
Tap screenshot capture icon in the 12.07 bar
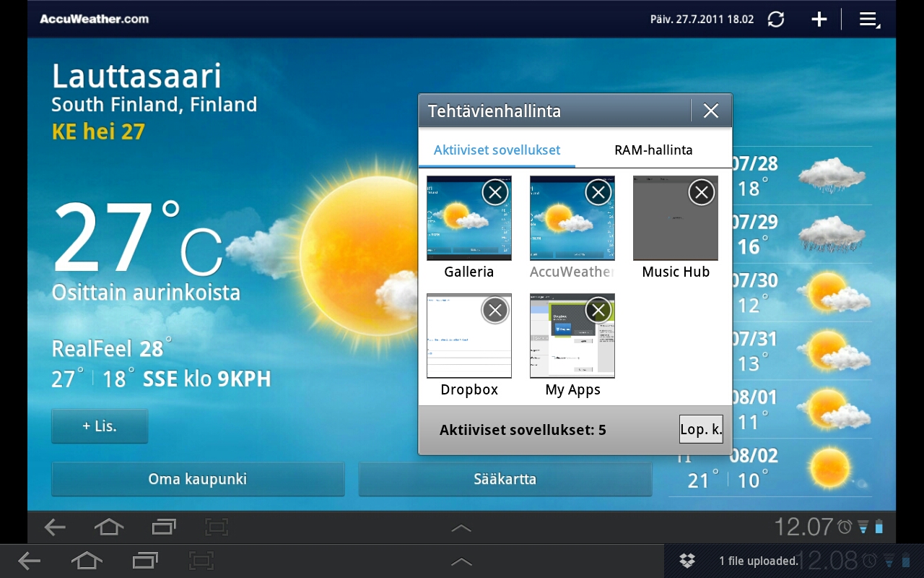(x=217, y=527)
